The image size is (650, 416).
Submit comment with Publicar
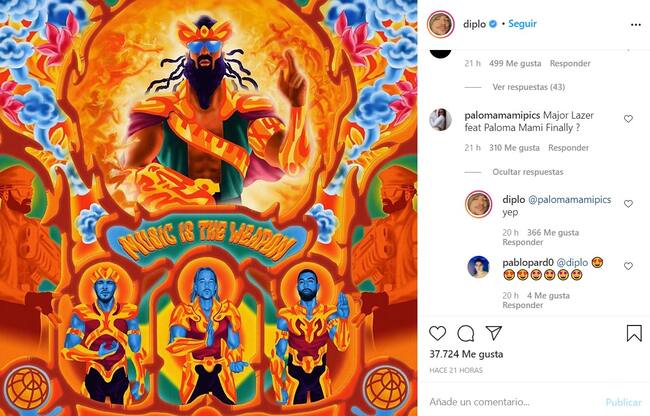(623, 402)
